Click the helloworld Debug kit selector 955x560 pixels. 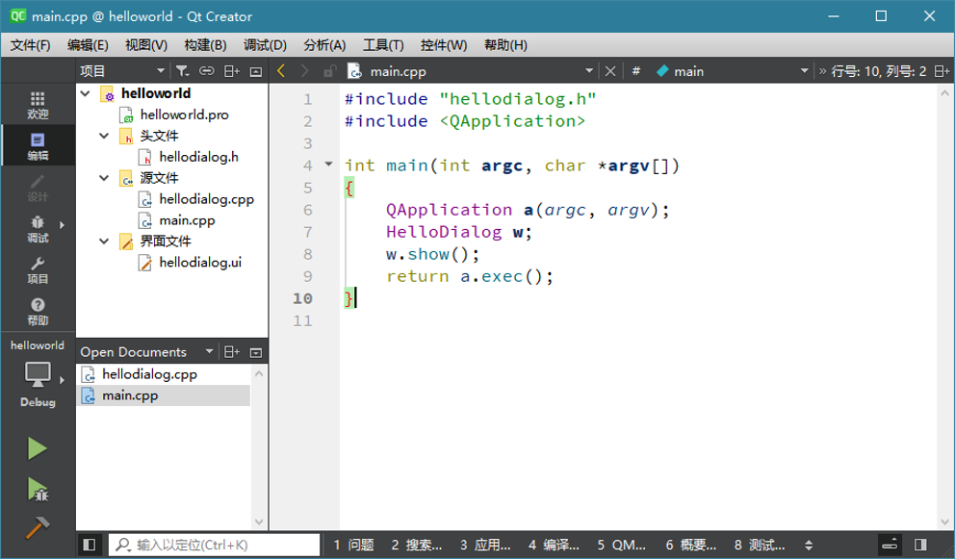tap(38, 373)
